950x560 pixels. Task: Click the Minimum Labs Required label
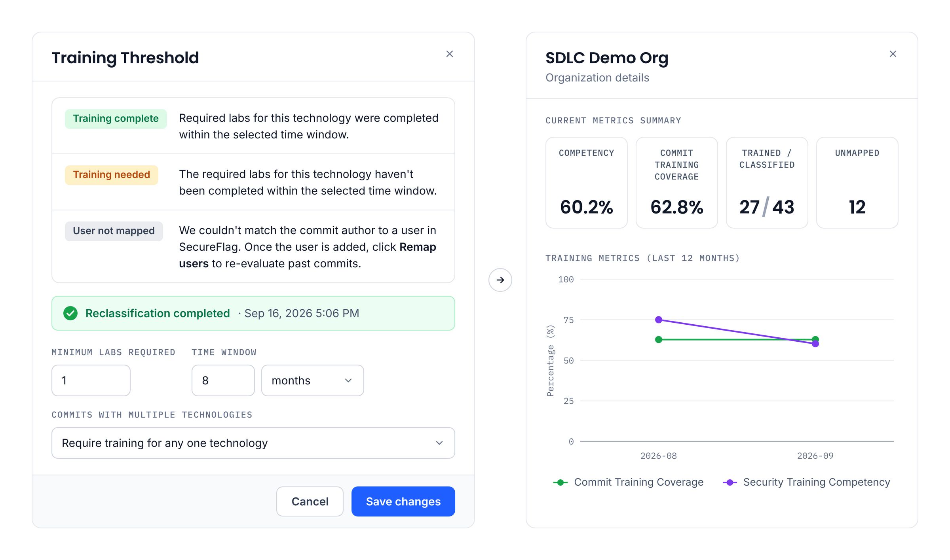(113, 352)
